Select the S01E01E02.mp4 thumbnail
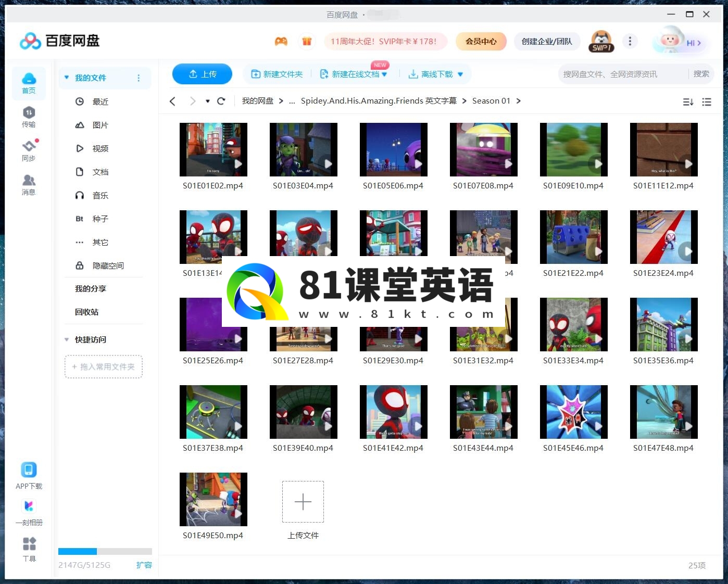This screenshot has width=728, height=584. pos(214,149)
